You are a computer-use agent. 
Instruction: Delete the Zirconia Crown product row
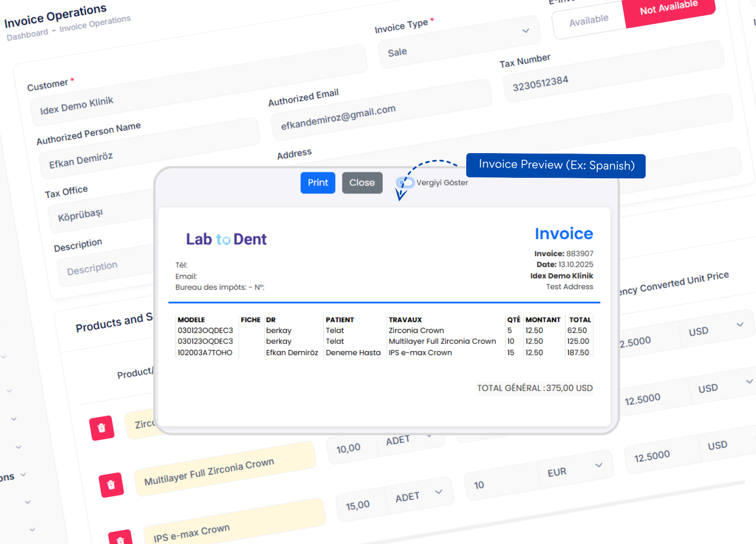pos(102,428)
